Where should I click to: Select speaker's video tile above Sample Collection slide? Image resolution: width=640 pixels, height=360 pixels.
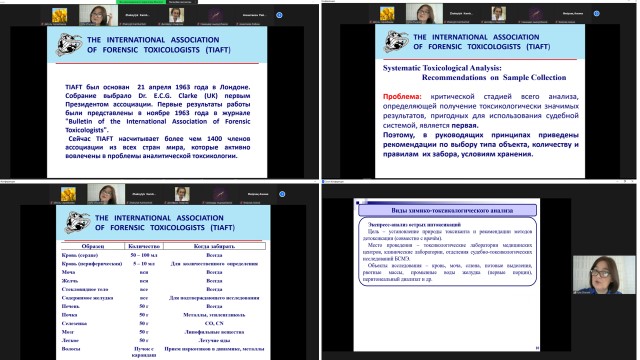(x=424, y=13)
